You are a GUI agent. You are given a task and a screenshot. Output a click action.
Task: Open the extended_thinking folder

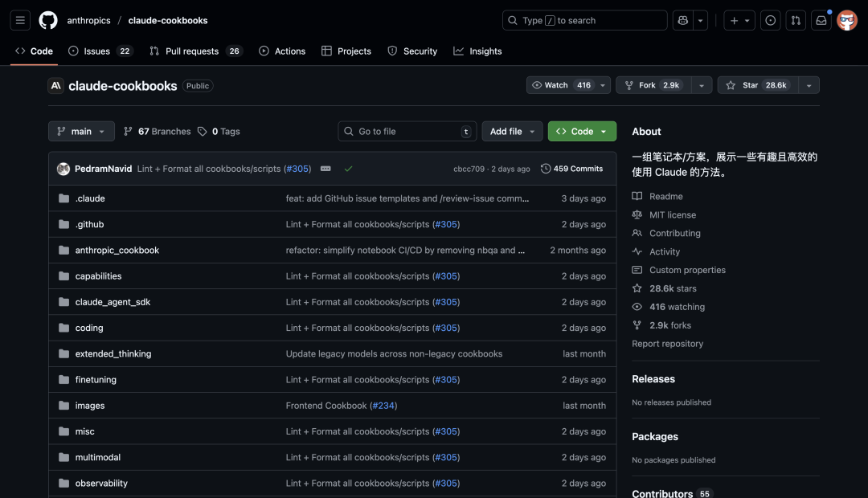pyautogui.click(x=113, y=353)
